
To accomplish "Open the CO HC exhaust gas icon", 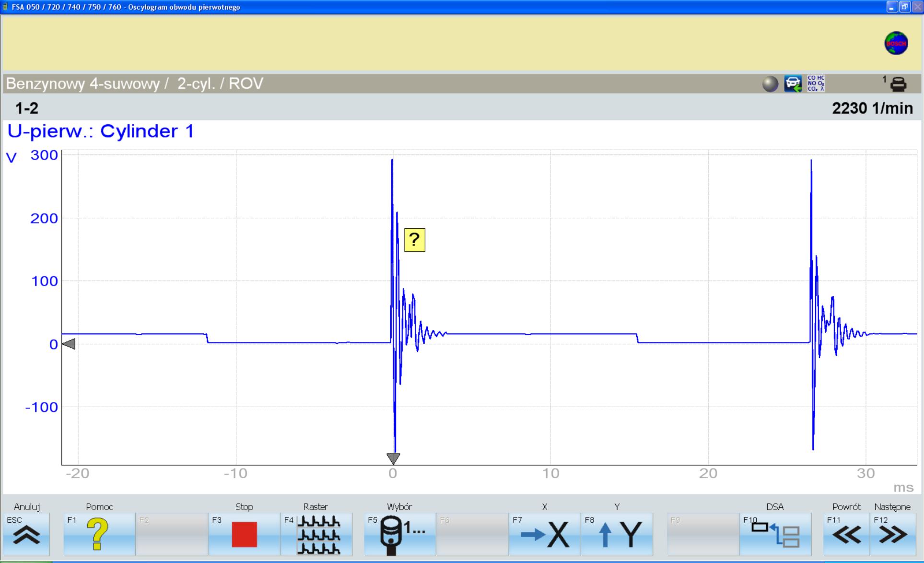I will (x=816, y=83).
